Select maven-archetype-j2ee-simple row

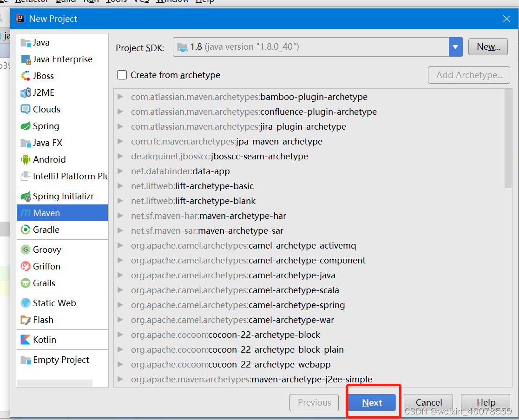pyautogui.click(x=309, y=379)
